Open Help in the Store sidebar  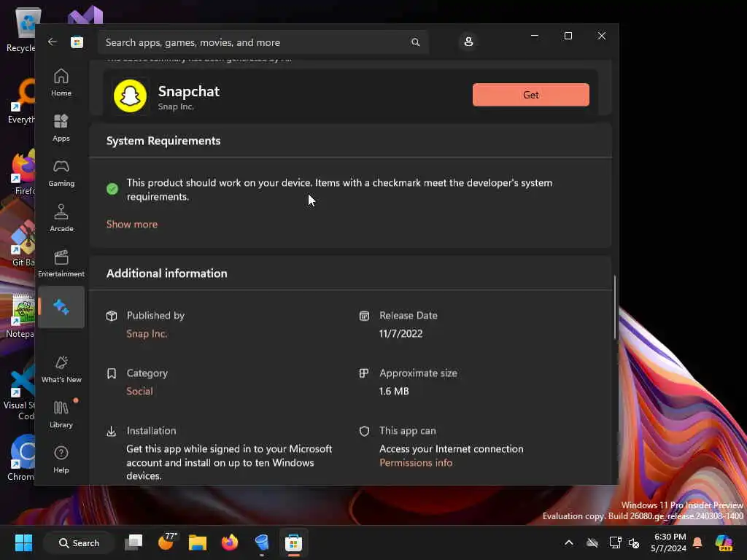click(x=61, y=459)
